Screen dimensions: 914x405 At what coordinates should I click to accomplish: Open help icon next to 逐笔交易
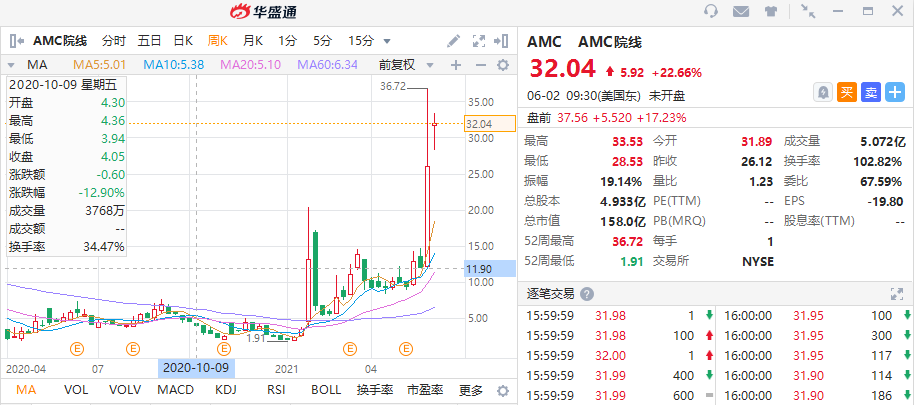coord(587,294)
